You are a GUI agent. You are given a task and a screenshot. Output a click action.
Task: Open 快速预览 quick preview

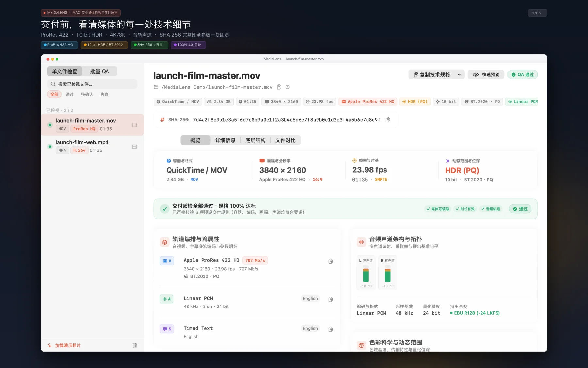pos(486,75)
